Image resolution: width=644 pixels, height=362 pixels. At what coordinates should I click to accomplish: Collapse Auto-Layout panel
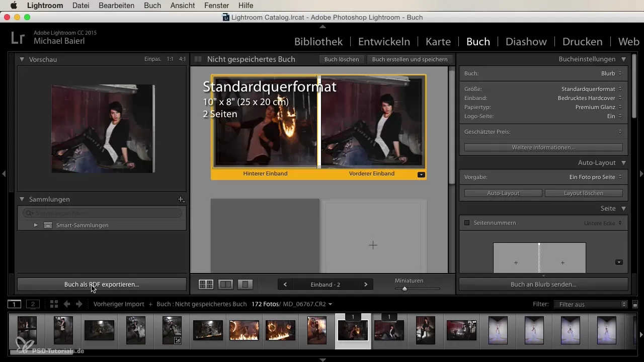623,163
